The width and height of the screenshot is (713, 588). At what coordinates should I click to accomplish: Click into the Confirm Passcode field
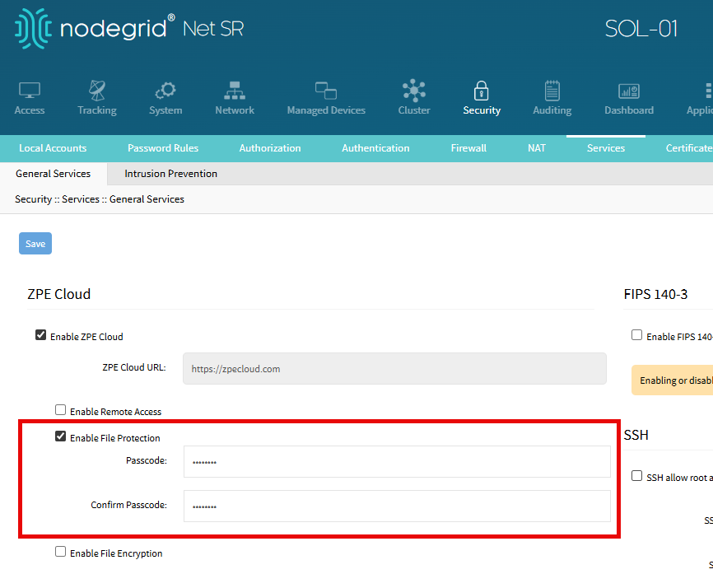(396, 506)
